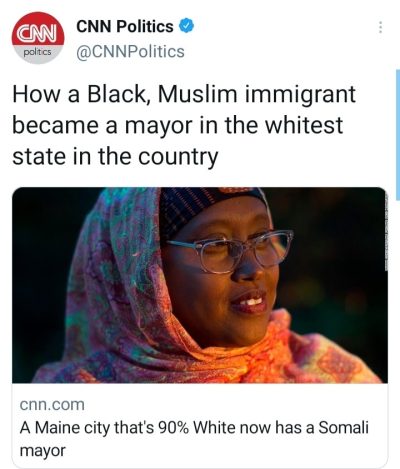
Task: Open the @CNNPolitics handle
Action: (130, 52)
